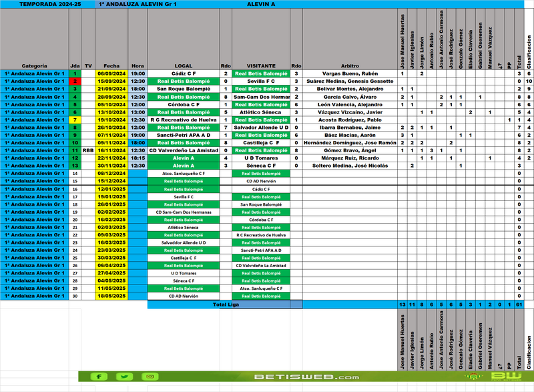This screenshot has height=392, width=534.
Task: Click referee 'Gómez Bravo, Ángel'
Action: (350, 150)
